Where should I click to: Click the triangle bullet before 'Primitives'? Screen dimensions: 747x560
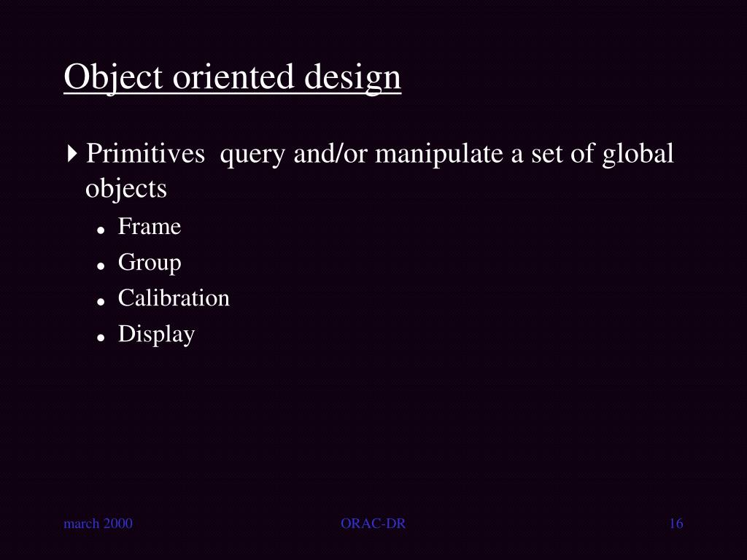tap(72, 154)
